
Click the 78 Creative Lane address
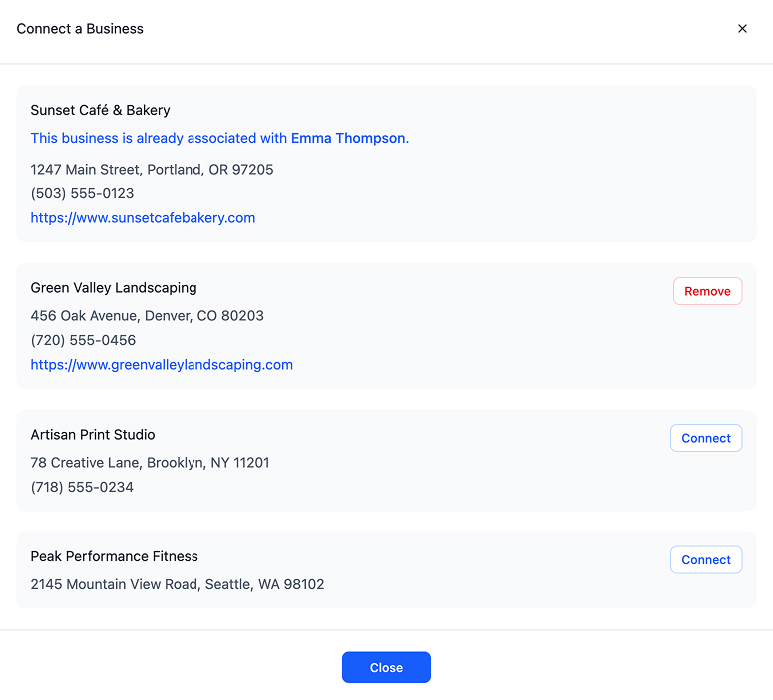coord(150,463)
